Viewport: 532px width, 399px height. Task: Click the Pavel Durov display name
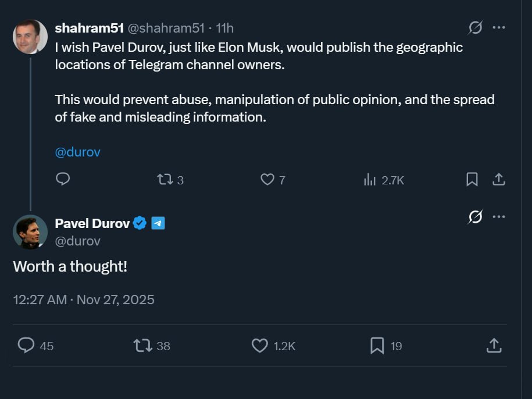point(92,223)
